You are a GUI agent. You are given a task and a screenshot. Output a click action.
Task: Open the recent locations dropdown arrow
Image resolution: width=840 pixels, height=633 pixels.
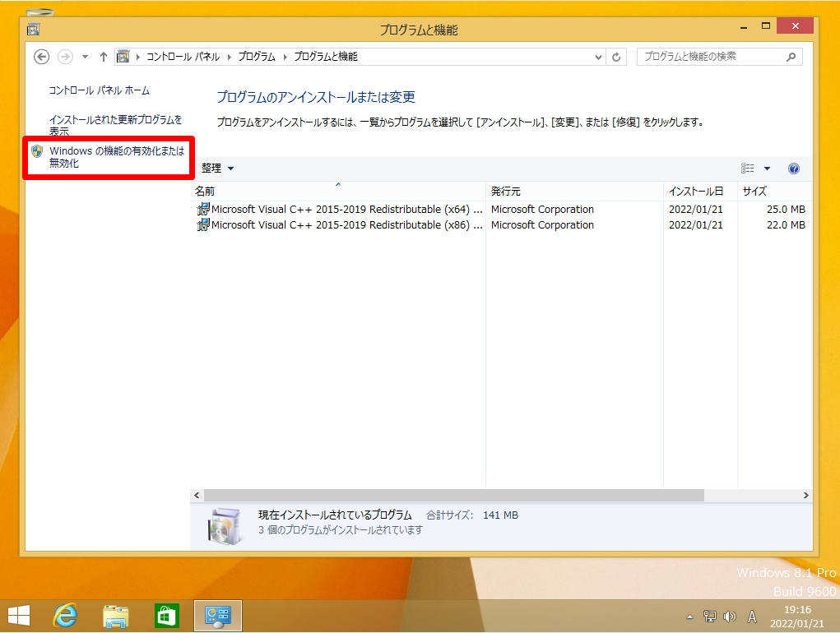[85, 57]
